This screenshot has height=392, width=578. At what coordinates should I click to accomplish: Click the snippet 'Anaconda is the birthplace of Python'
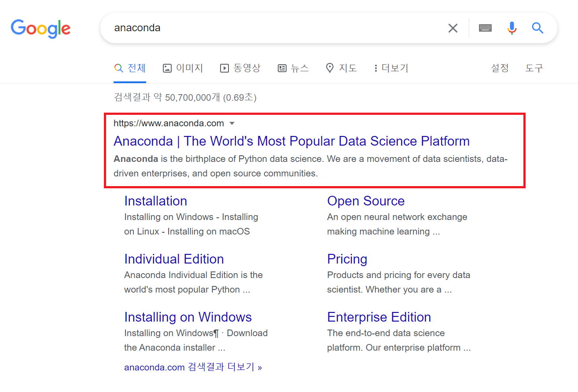pyautogui.click(x=310, y=166)
